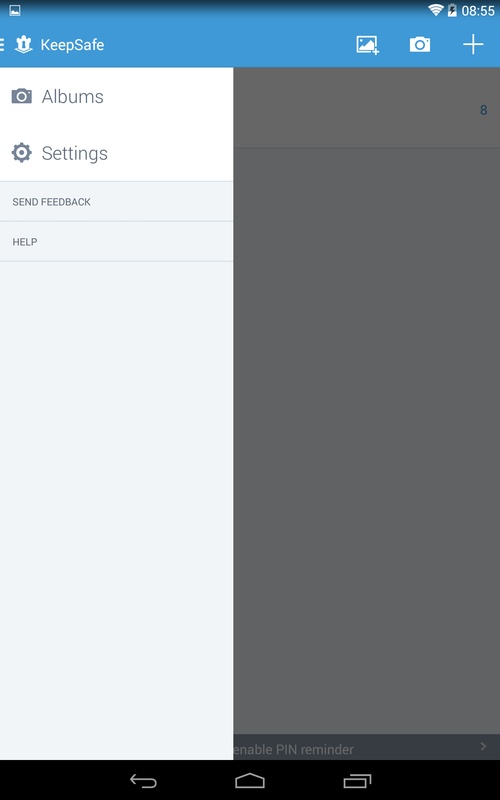Open the Settings menu entry

pos(116,153)
